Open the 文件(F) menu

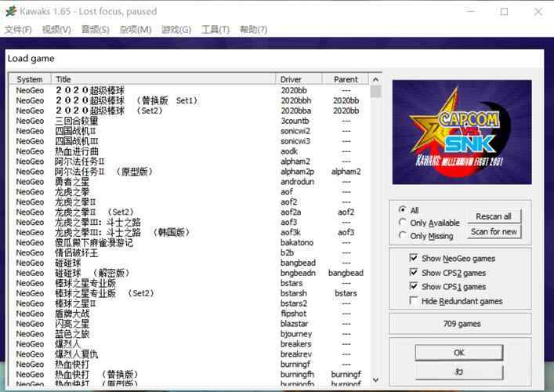click(x=18, y=30)
